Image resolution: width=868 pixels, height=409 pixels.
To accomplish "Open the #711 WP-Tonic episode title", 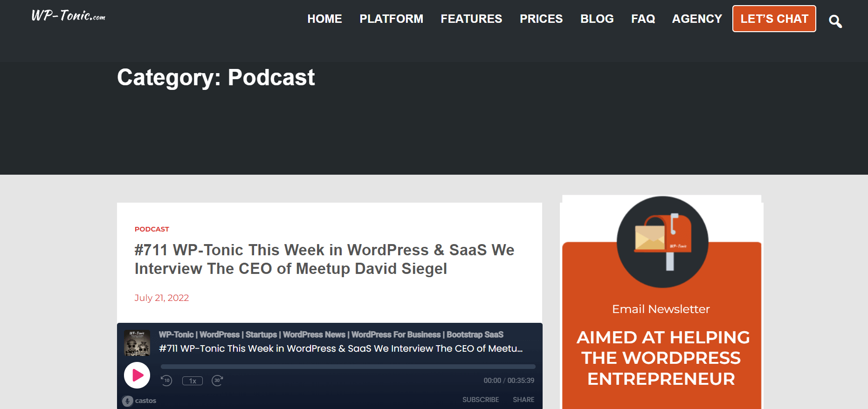I will tap(324, 259).
